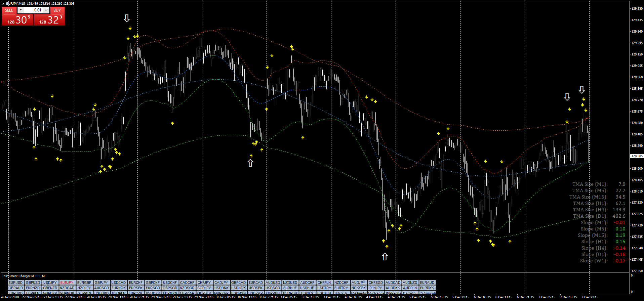
Task: Switch to the USDTRY pair
Action: (324, 288)
